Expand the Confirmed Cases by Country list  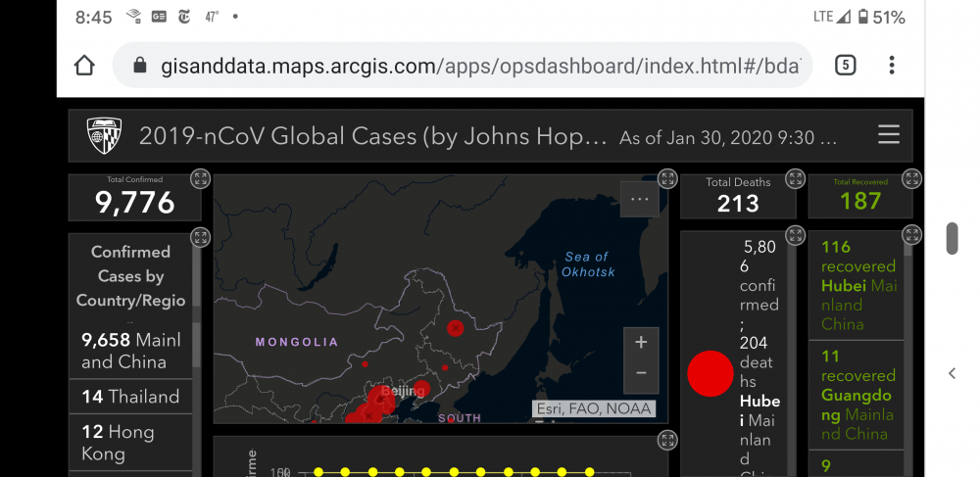(x=201, y=237)
